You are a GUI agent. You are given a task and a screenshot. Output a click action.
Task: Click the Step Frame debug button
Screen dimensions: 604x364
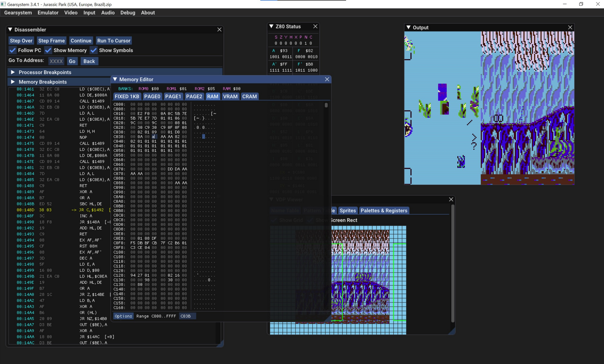click(x=51, y=40)
